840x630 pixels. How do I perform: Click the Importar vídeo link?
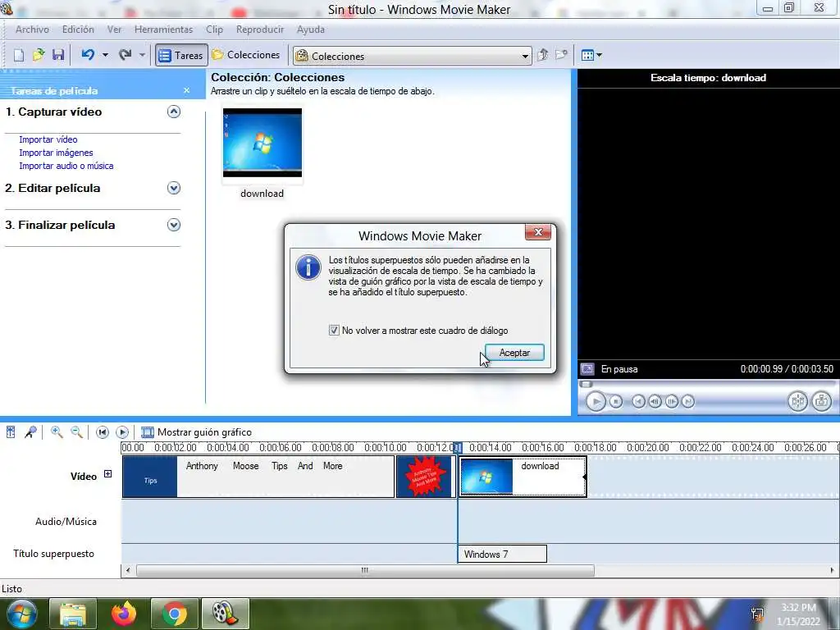pyautogui.click(x=48, y=139)
